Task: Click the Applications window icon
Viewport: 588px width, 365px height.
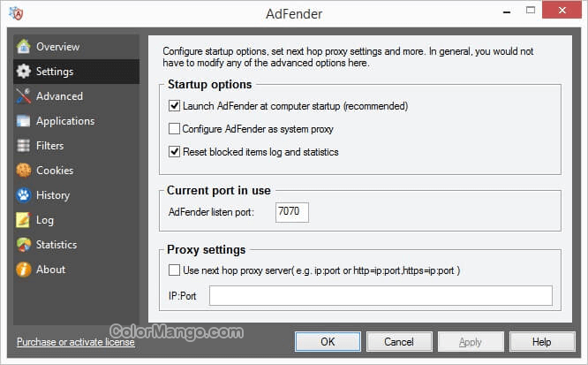Action: [23, 120]
